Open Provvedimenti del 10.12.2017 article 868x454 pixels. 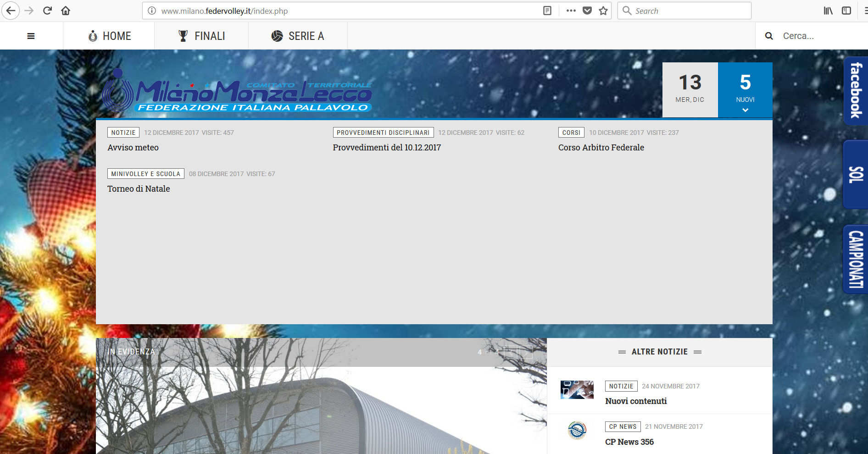[x=387, y=148]
